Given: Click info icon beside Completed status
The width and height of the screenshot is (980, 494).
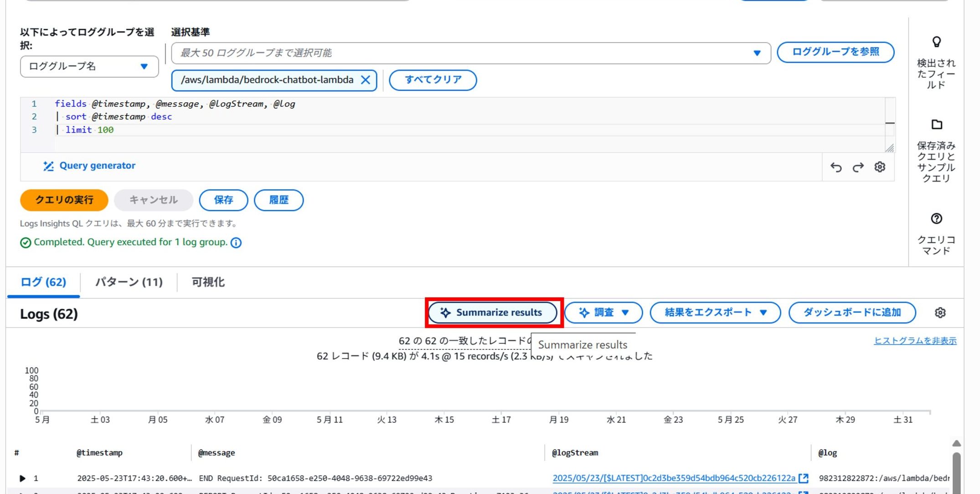Looking at the screenshot, I should click(x=236, y=243).
